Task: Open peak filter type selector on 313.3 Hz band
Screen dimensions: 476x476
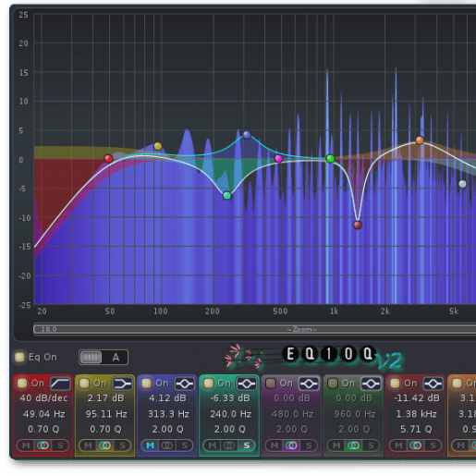Action: coord(185,384)
